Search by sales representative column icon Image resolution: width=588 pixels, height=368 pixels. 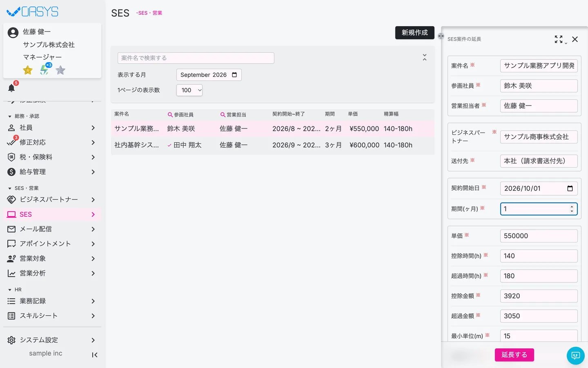223,115
